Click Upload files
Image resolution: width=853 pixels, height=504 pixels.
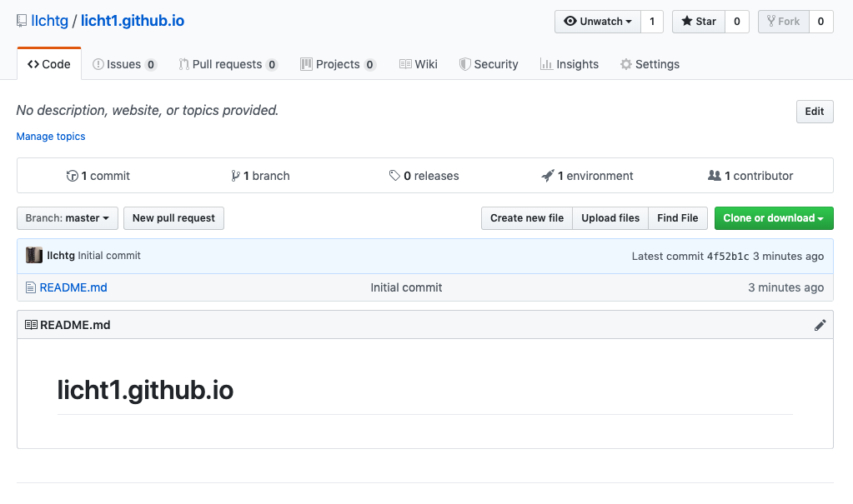pyautogui.click(x=610, y=218)
